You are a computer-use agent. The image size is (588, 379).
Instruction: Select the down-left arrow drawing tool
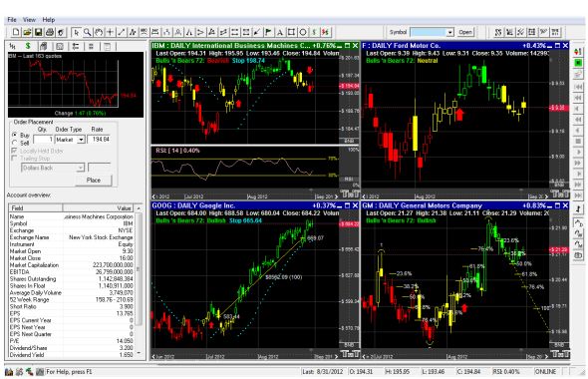pos(257,32)
